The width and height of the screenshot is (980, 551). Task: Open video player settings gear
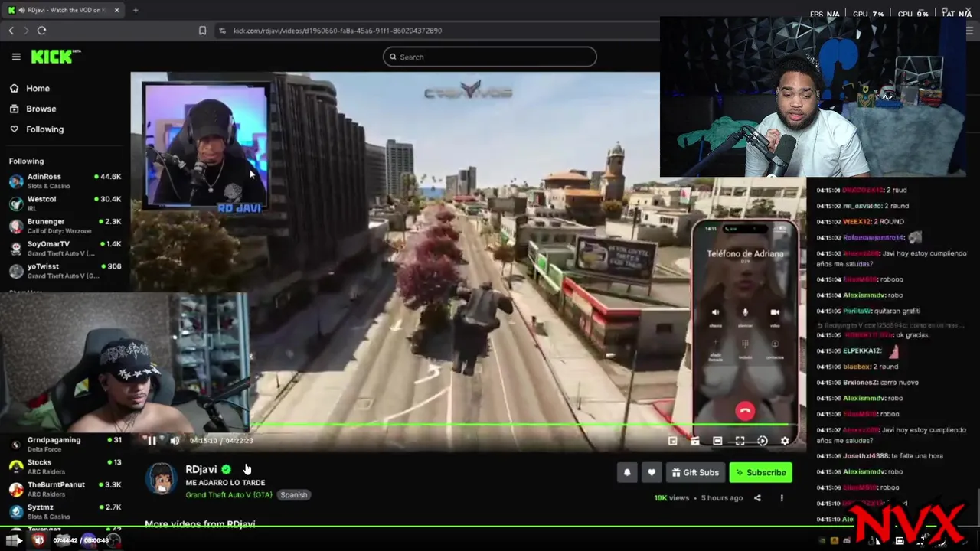tap(785, 441)
